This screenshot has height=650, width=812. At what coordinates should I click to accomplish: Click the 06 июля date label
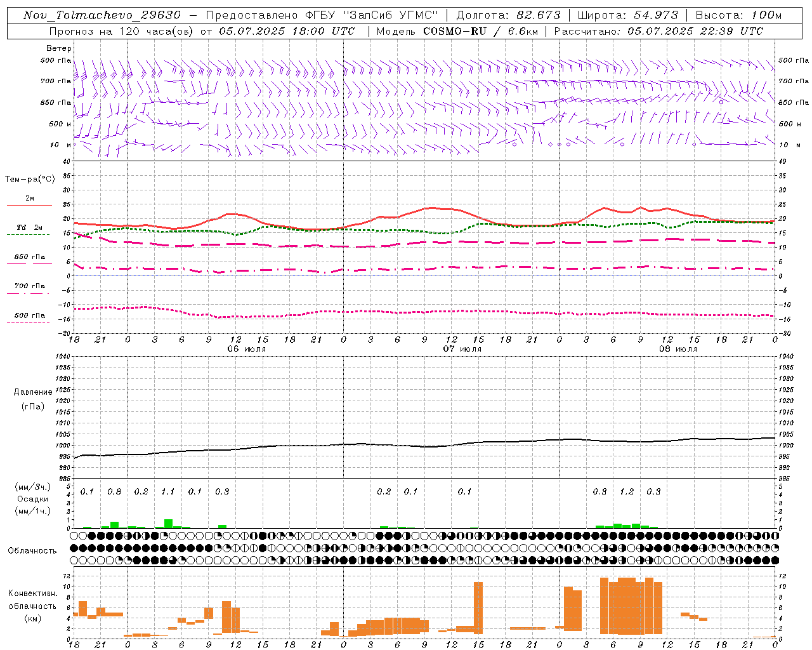point(247,348)
